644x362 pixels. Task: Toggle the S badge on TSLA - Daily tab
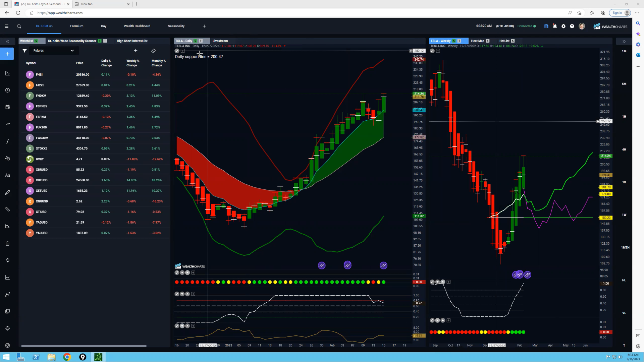[195, 41]
